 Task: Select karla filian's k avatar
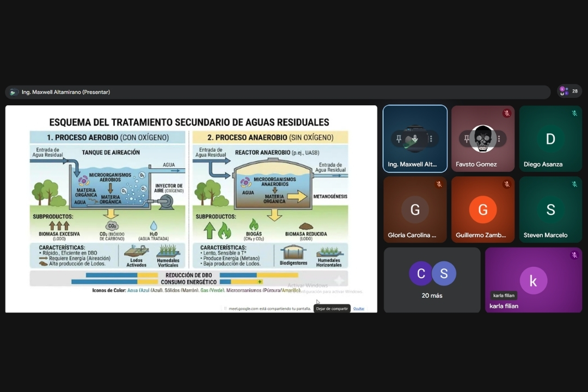(533, 280)
